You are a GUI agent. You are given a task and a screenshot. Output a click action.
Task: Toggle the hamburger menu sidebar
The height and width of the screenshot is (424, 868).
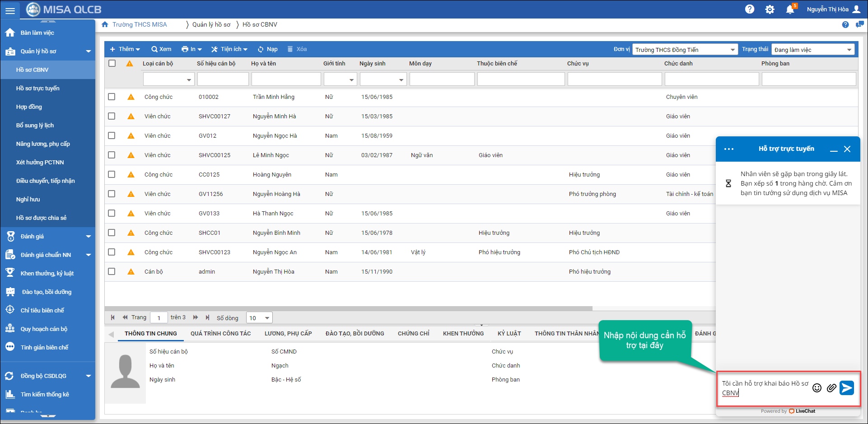pos(10,10)
